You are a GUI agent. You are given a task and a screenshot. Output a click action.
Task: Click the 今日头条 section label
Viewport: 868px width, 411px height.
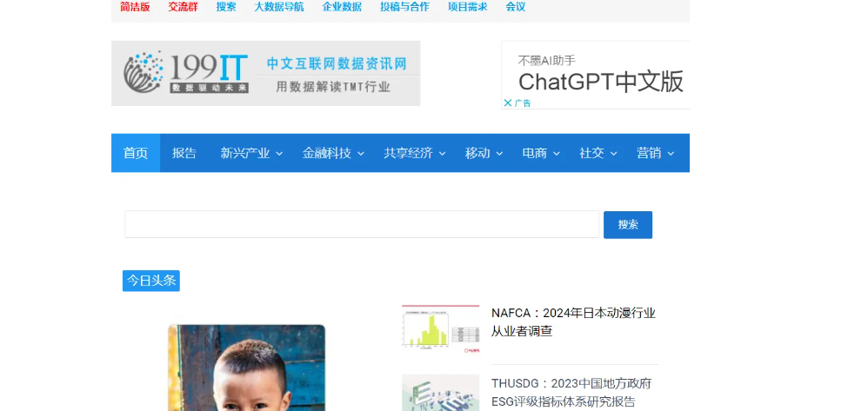coord(151,281)
